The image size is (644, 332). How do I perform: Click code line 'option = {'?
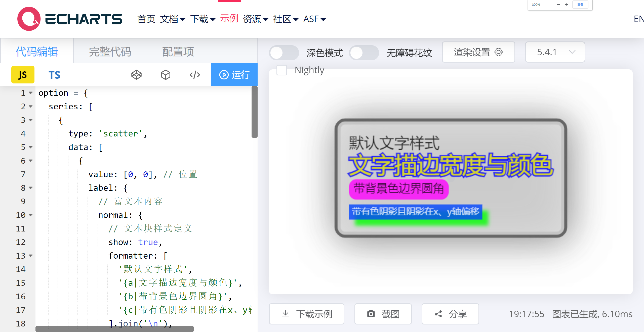[x=63, y=93]
